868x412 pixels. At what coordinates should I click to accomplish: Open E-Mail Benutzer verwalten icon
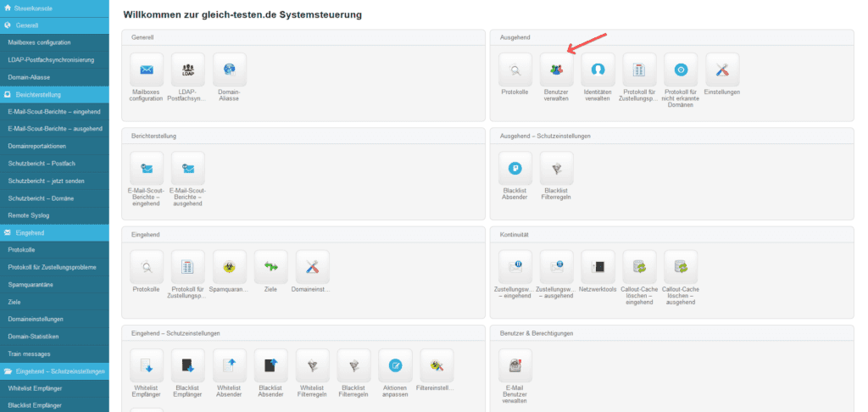[515, 365]
